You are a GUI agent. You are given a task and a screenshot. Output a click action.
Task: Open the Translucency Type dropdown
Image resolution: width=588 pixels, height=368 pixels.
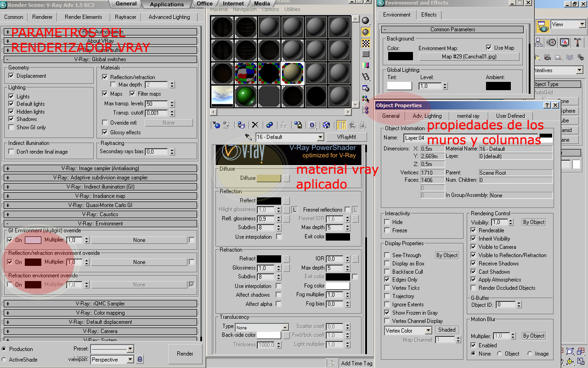click(285, 328)
